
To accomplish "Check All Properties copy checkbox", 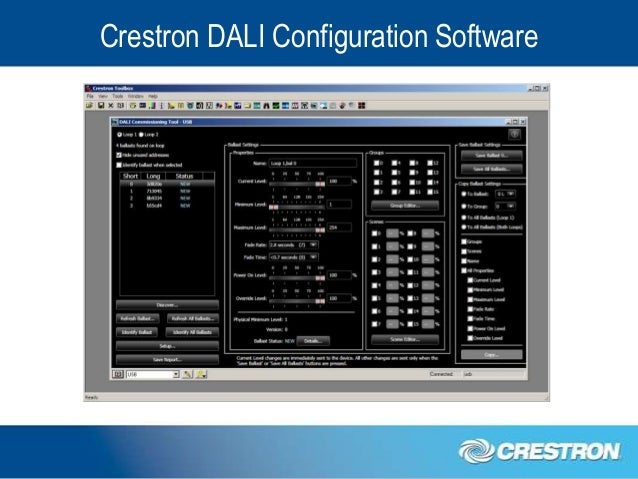I will click(x=464, y=271).
